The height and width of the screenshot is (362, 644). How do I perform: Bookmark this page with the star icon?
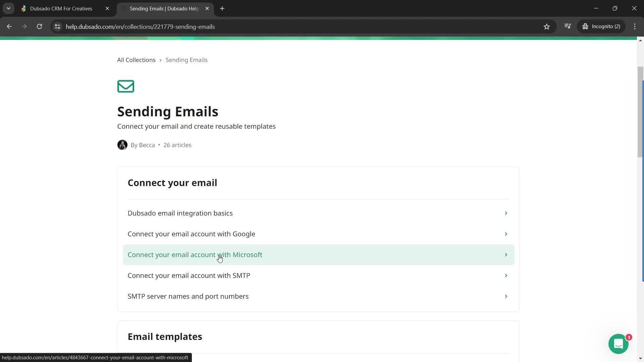pyautogui.click(x=547, y=26)
